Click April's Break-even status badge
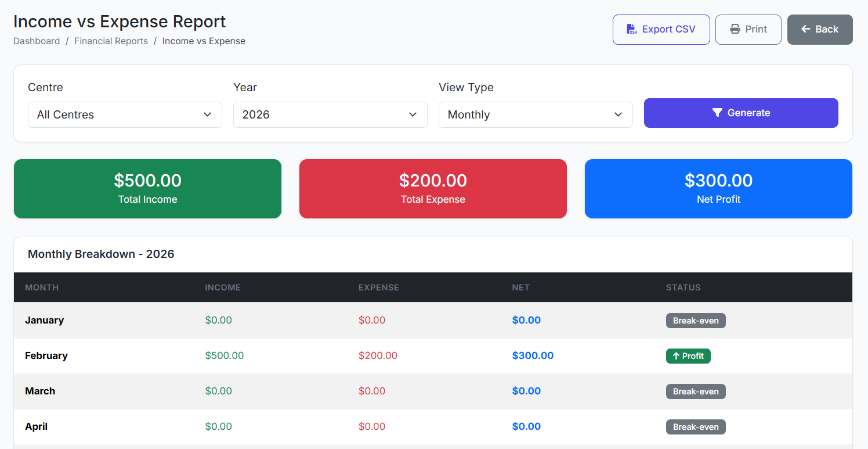This screenshot has width=868, height=449. pyautogui.click(x=696, y=427)
